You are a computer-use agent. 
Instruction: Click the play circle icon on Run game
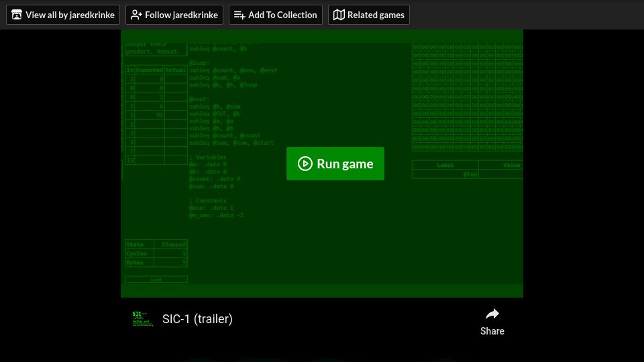tap(305, 164)
